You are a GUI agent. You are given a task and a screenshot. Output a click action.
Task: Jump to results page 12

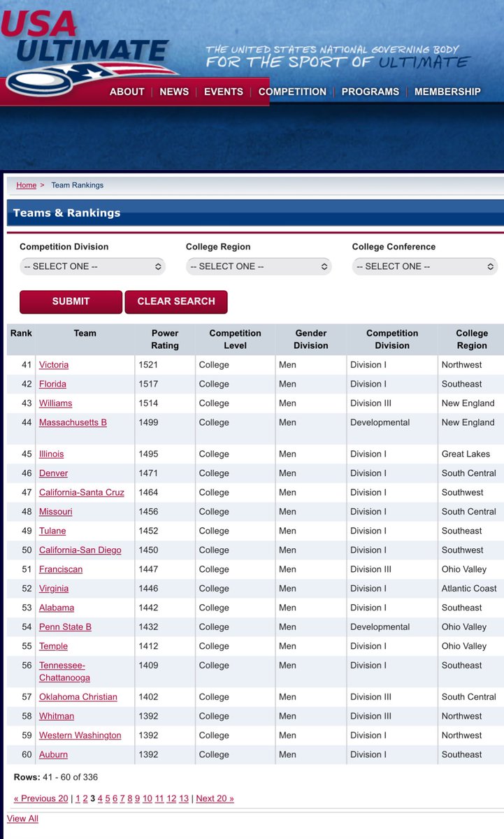click(171, 798)
